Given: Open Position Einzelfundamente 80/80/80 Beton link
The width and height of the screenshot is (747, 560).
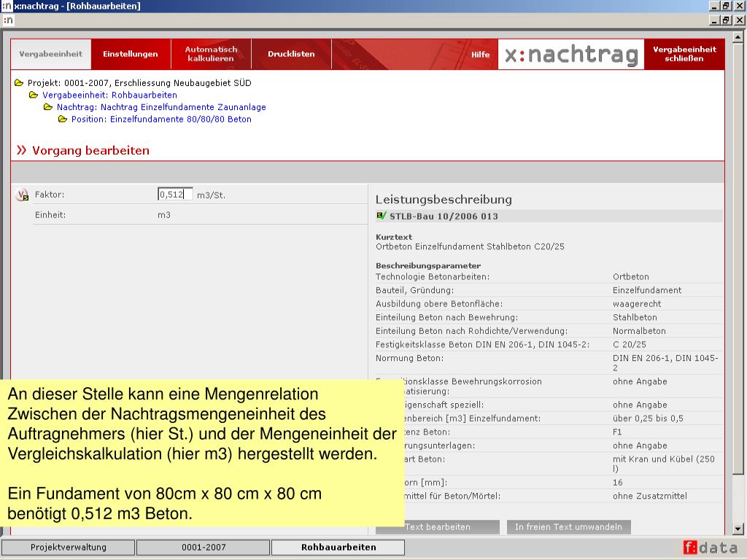Looking at the screenshot, I should click(x=161, y=119).
